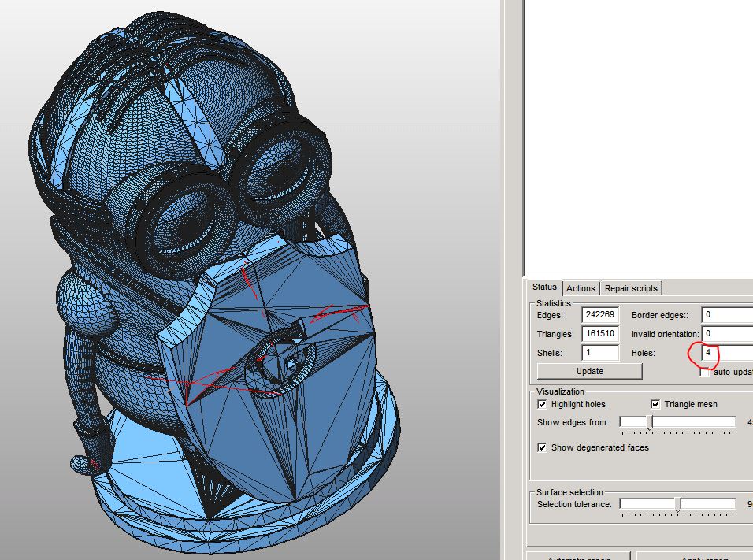Run the Automatic repair command
This screenshot has width=753, height=560.
tap(578, 556)
